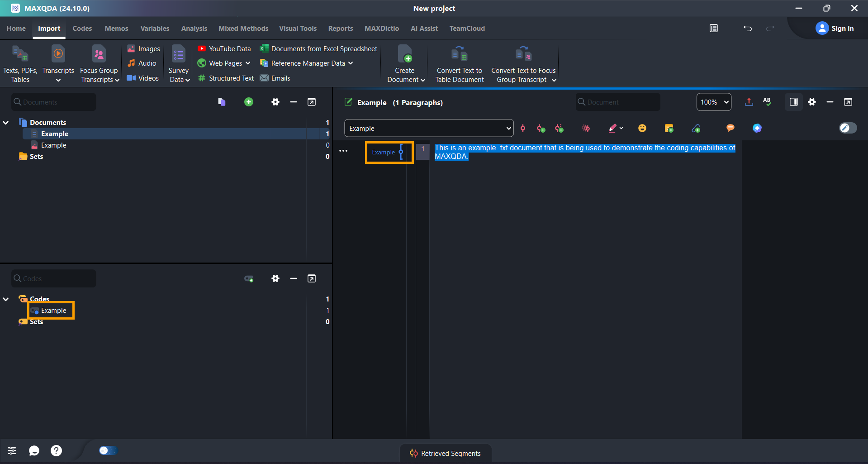868x464 pixels.
Task: Click the emoji code smiley icon
Action: 642,129
